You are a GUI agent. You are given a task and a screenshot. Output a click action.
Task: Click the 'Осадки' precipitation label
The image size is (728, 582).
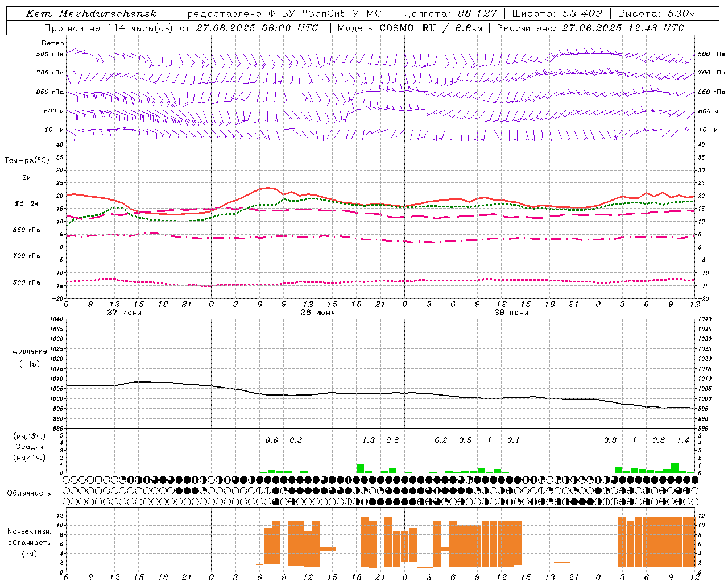click(x=30, y=447)
